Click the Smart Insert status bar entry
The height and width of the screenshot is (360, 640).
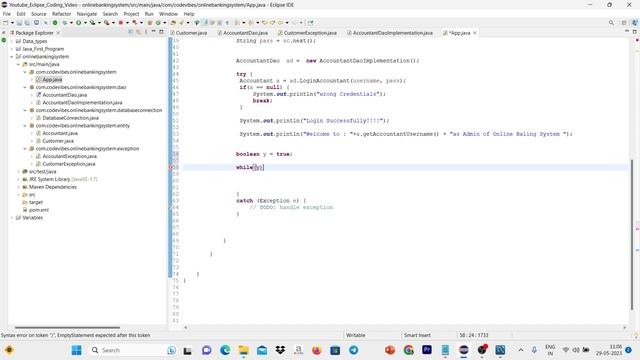pyautogui.click(x=417, y=335)
